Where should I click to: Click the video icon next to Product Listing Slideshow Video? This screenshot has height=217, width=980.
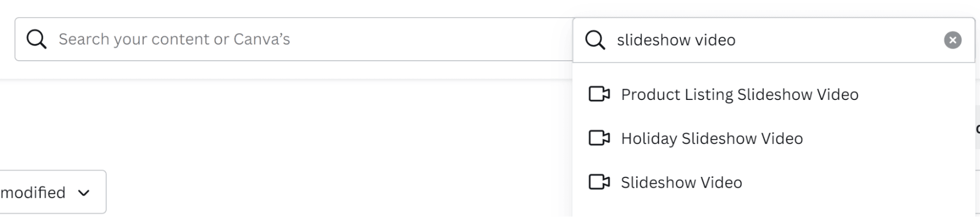click(x=599, y=94)
